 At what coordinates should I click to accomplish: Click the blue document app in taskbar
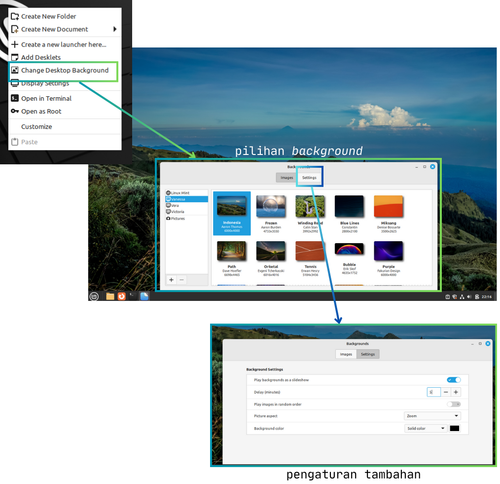coord(144,296)
